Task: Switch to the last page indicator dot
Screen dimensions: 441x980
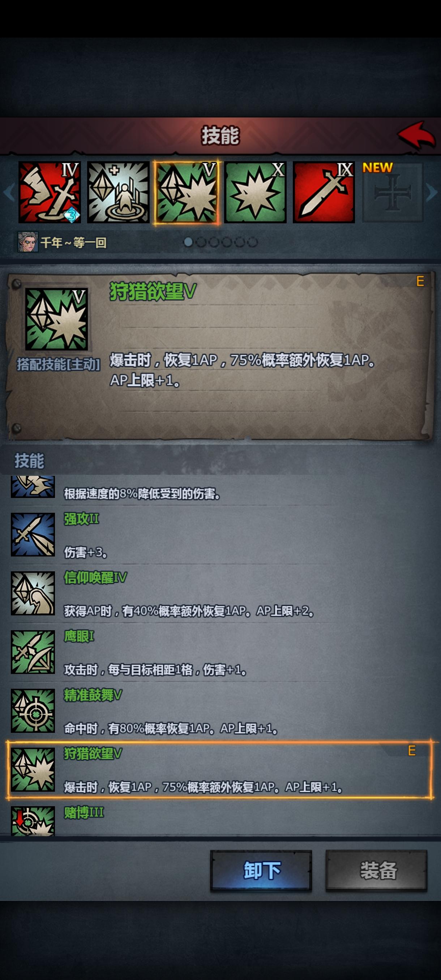Action: click(x=252, y=242)
